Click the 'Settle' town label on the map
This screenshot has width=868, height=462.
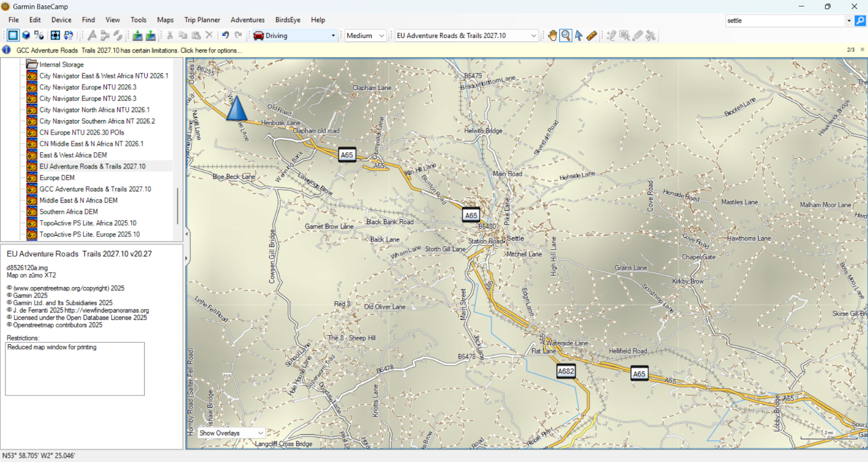(515, 238)
